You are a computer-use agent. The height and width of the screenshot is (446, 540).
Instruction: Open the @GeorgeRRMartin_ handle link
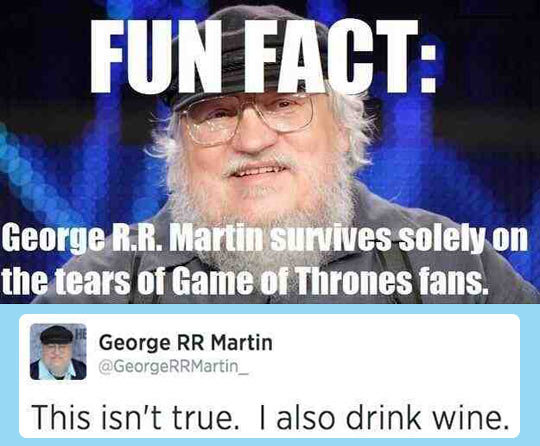coord(174,367)
